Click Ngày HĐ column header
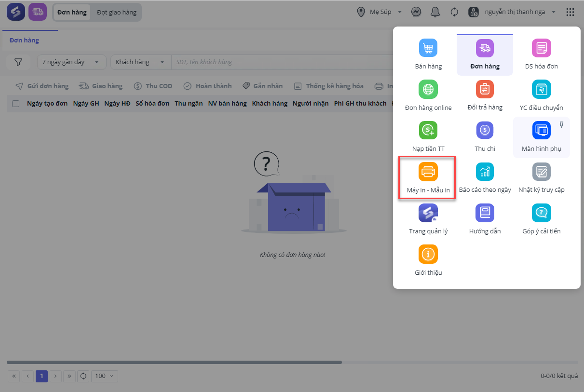The width and height of the screenshot is (584, 392). (117, 103)
